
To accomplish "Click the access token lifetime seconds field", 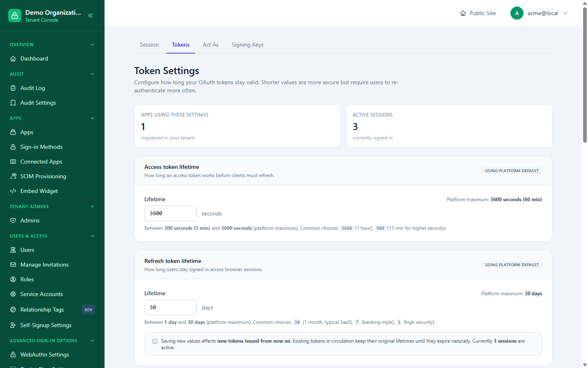I will point(171,213).
